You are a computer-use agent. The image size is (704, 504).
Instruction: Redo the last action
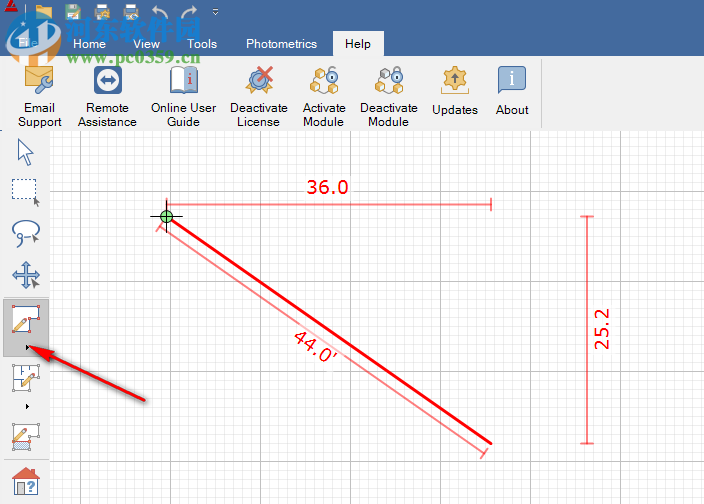click(189, 12)
